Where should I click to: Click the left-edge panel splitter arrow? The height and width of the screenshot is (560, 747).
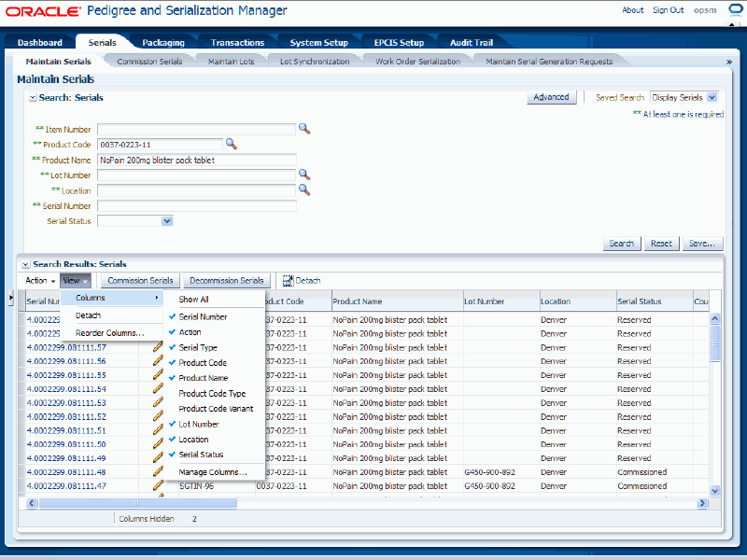[11, 298]
